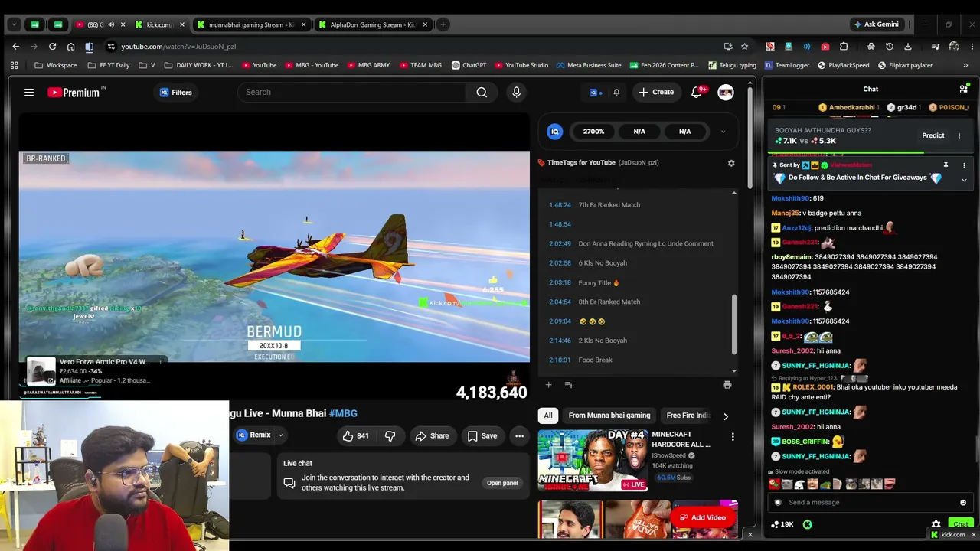Screen dimensions: 980x551
Task: Click the YouTube search magnifier button
Action: coord(482,93)
